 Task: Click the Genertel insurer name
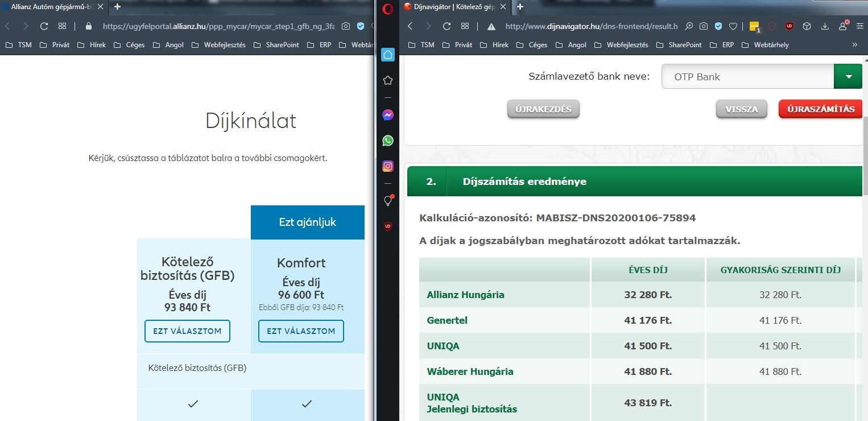point(447,320)
